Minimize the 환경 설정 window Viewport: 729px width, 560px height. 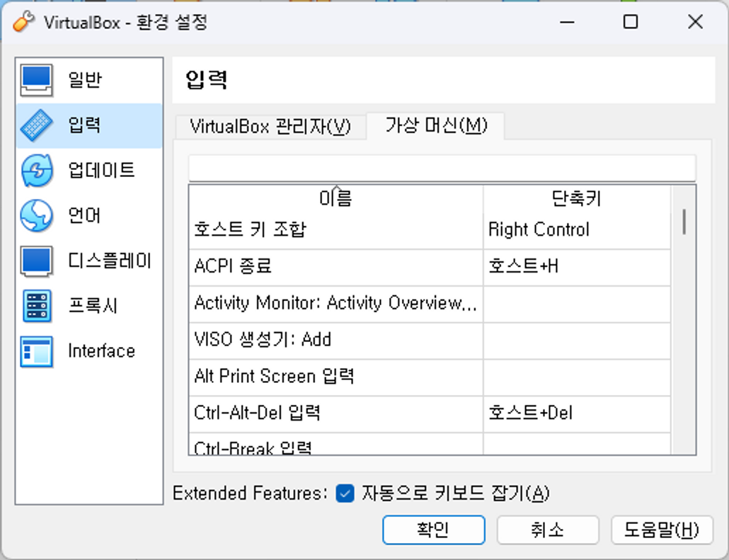[567, 22]
